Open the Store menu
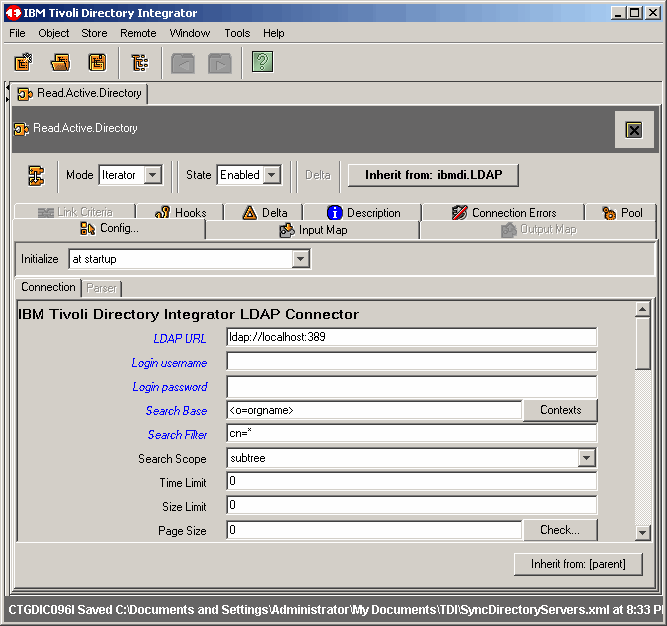Image resolution: width=667 pixels, height=626 pixels. (x=94, y=33)
